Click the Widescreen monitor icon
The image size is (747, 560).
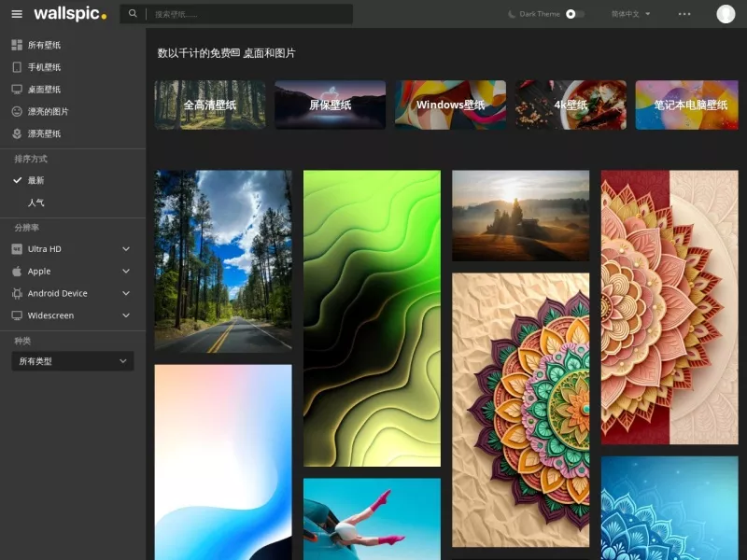[x=17, y=315]
